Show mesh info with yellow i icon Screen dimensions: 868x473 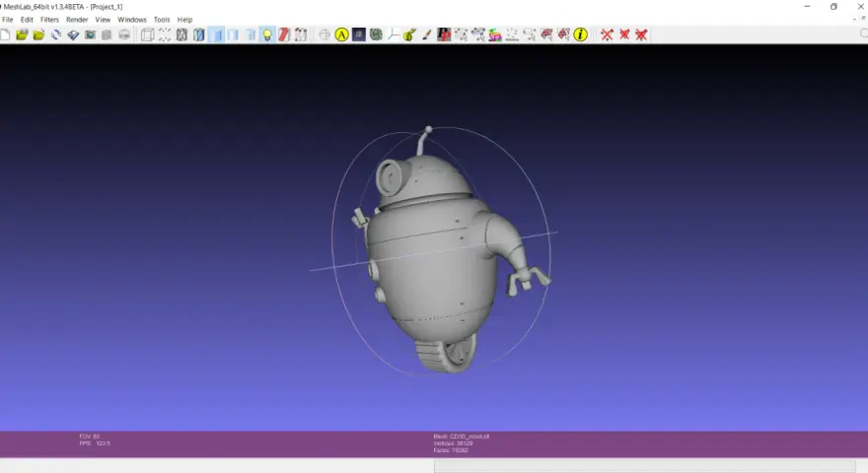point(580,34)
